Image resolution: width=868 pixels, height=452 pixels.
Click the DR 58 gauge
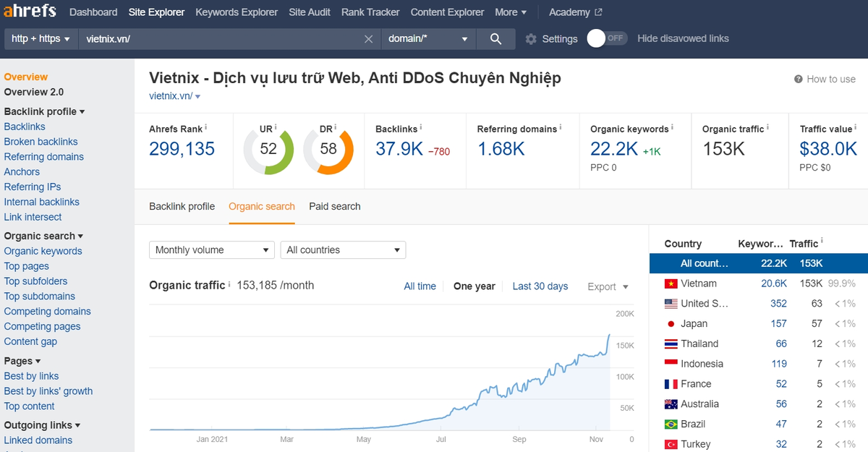click(x=328, y=149)
